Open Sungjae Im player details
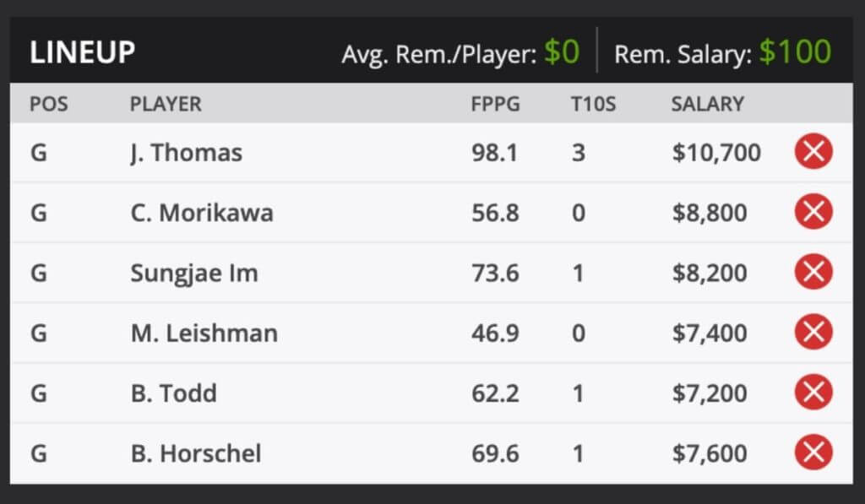This screenshot has width=865, height=504. click(x=193, y=273)
